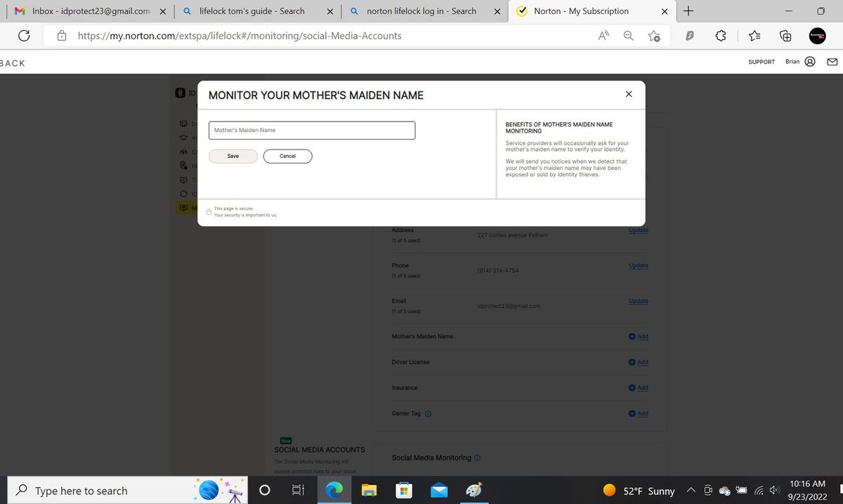Click the Brian account person icon
Viewport: 843px width, 504px height.
click(x=810, y=62)
